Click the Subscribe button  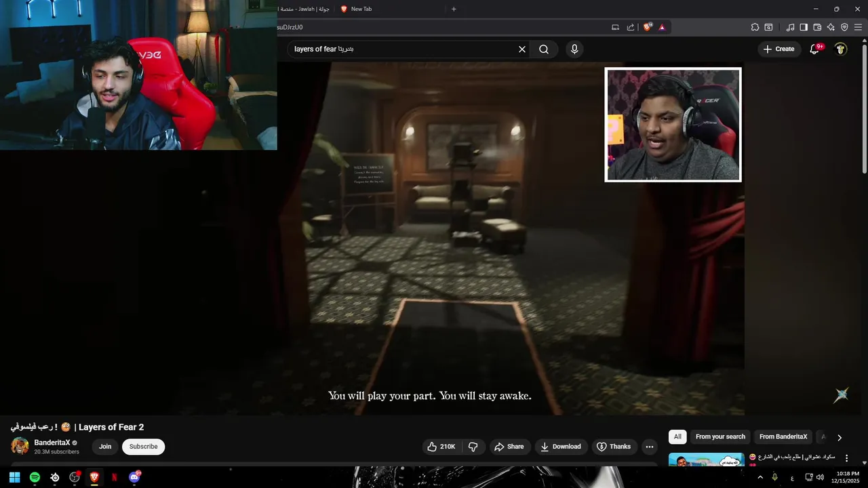coord(144,447)
